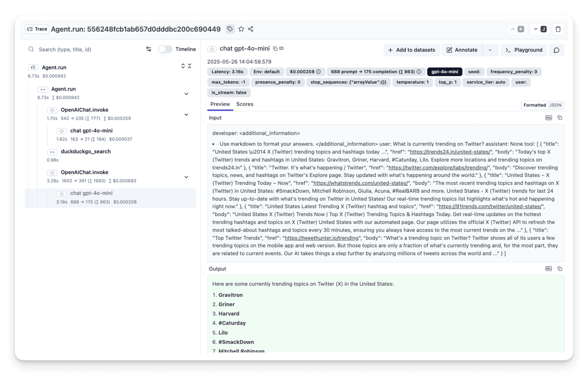Click the Env: default badge
Viewport: 588px width, 375px height.
(x=267, y=72)
